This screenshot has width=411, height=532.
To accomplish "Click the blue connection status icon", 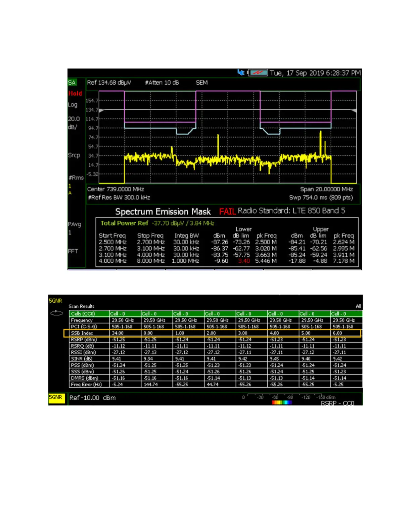I will [241, 72].
